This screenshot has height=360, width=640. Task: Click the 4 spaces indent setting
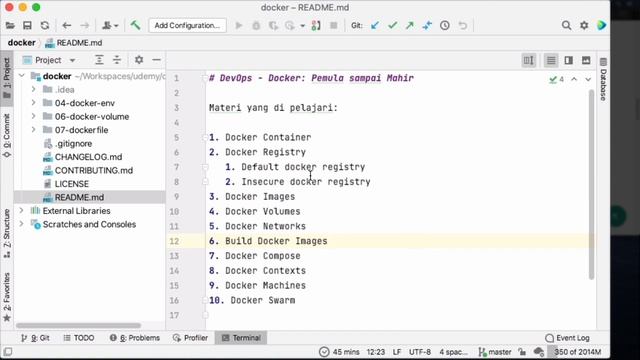(453, 352)
